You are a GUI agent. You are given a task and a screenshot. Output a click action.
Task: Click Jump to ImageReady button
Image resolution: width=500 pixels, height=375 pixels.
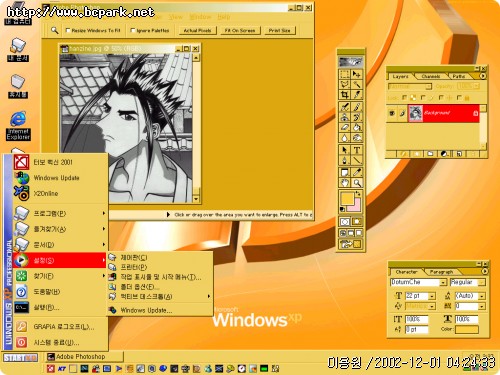350,244
